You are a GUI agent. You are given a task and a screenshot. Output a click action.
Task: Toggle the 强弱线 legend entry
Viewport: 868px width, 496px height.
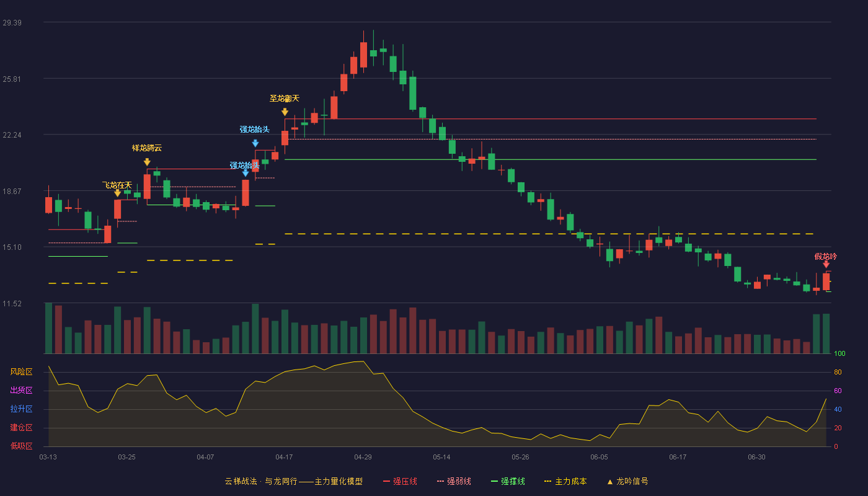[454, 481]
